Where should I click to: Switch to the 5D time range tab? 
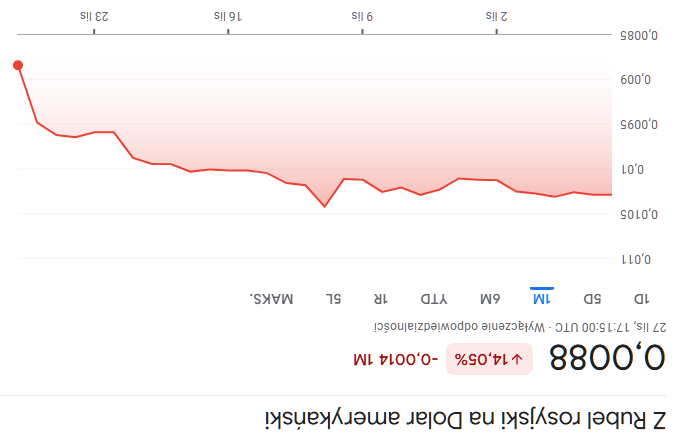(x=592, y=298)
